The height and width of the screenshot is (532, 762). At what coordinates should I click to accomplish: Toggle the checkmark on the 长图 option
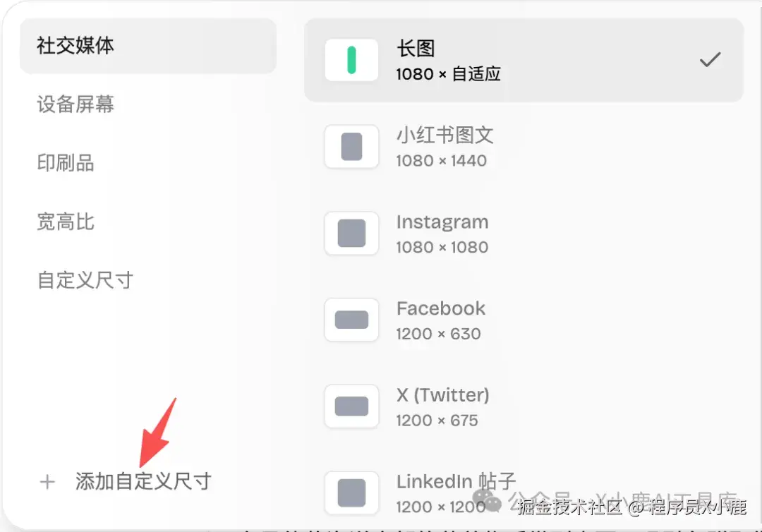click(x=710, y=59)
